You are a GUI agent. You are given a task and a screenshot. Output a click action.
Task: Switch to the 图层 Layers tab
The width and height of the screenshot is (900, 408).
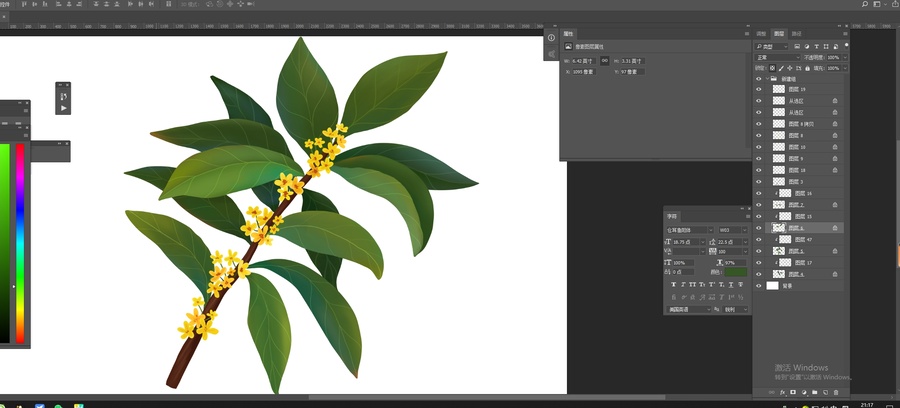click(779, 34)
